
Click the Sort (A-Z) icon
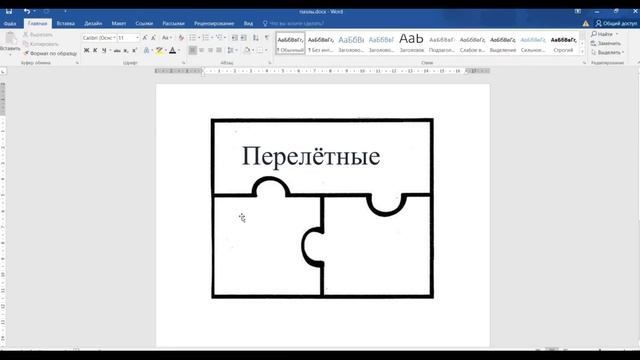(256, 38)
